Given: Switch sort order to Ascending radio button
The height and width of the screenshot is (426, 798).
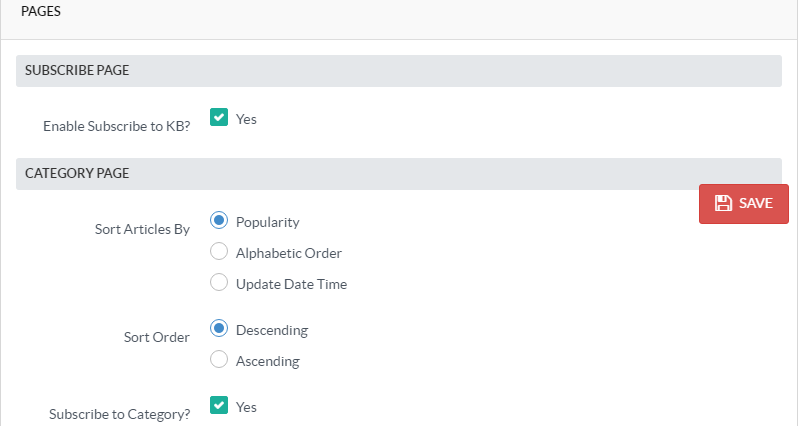Looking at the screenshot, I should point(219,360).
